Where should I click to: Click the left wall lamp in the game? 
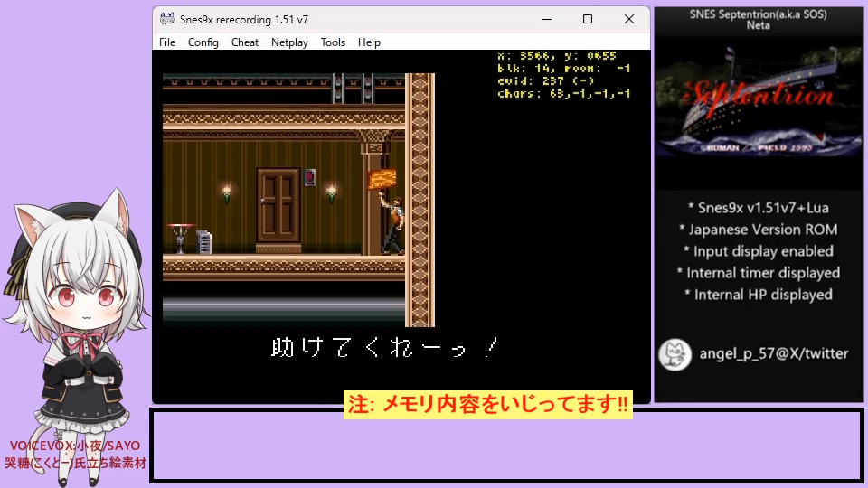pos(226,192)
